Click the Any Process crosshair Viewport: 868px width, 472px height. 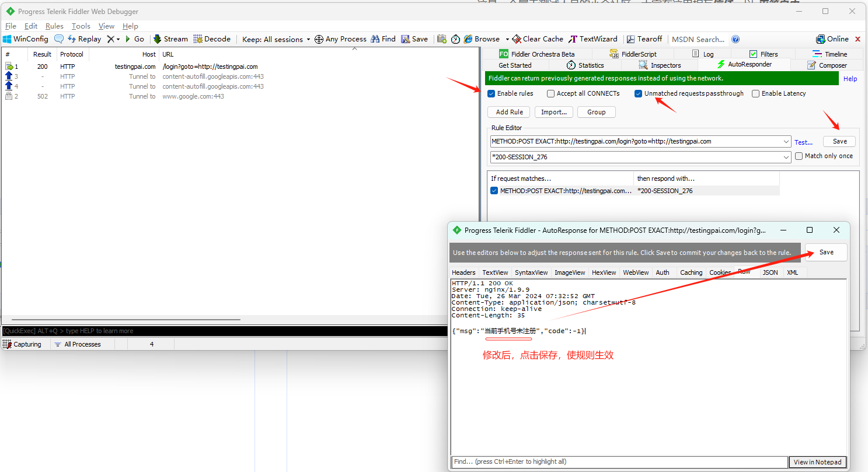click(x=340, y=39)
